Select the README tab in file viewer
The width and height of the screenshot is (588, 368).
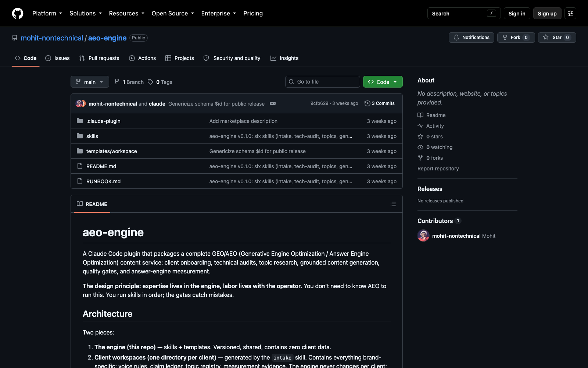92,204
